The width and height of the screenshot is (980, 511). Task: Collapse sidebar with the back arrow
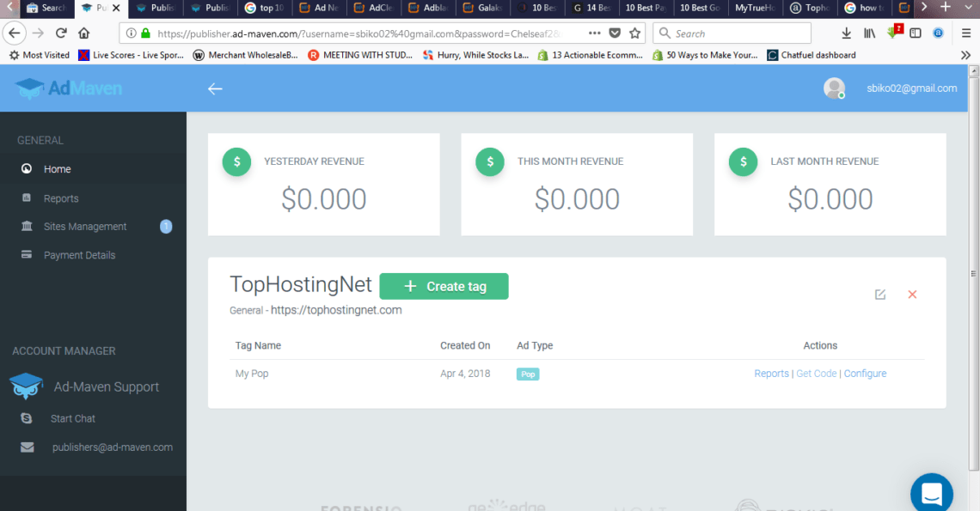coord(215,88)
